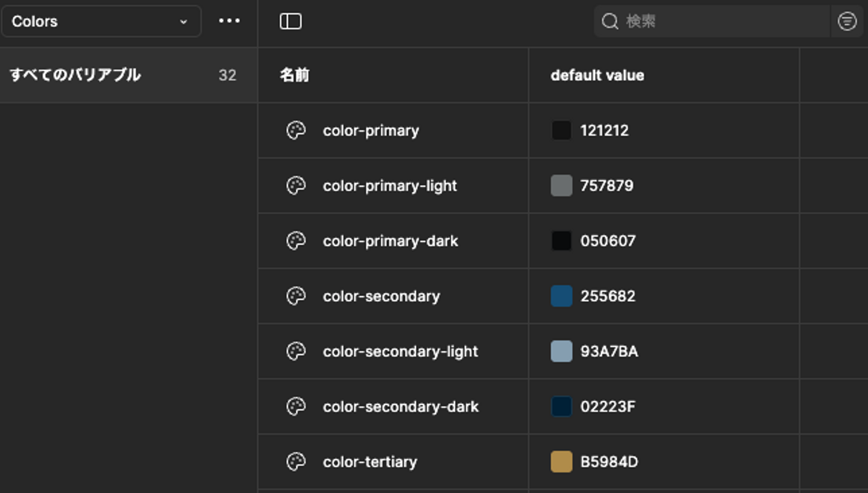
Task: Open the three-dot more options menu
Action: pos(229,21)
